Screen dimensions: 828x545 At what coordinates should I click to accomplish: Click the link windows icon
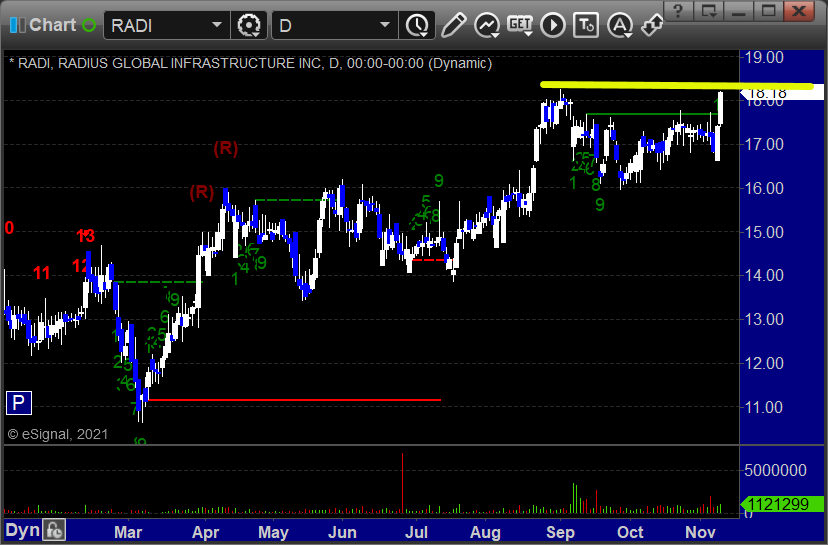(x=652, y=25)
